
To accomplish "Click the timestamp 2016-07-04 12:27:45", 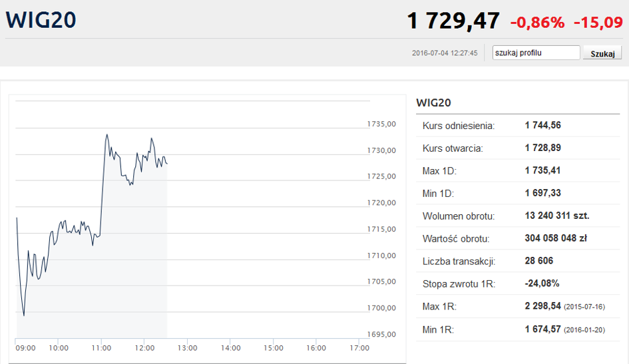I will pyautogui.click(x=445, y=53).
